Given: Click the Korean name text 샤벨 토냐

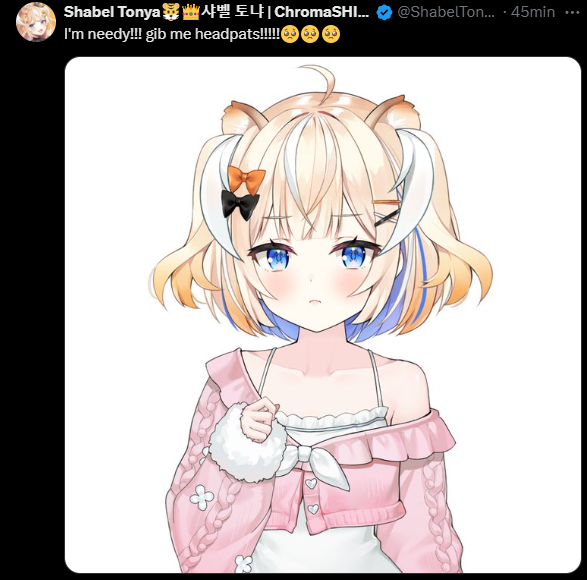Looking at the screenshot, I should point(232,12).
